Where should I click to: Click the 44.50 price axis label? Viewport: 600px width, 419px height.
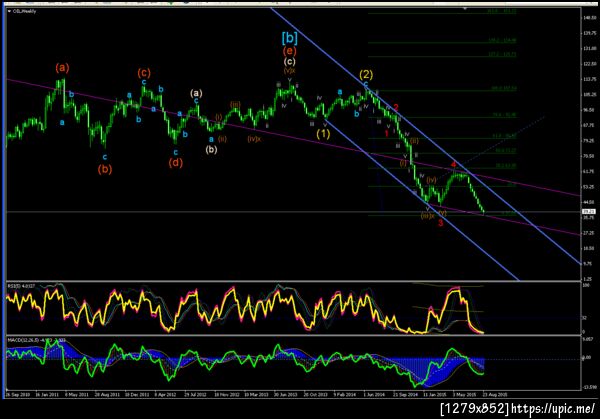[589, 202]
